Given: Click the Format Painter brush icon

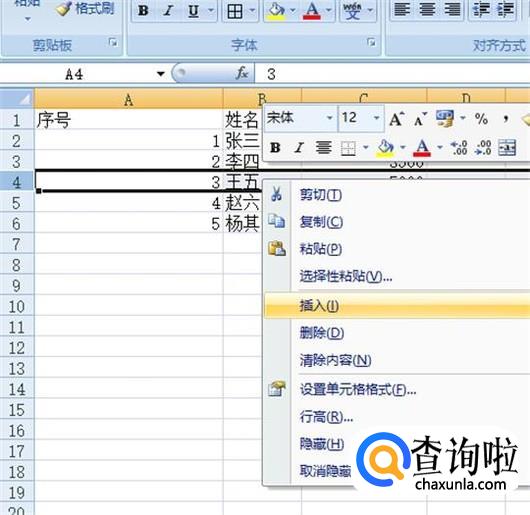Looking at the screenshot, I should pos(63,9).
